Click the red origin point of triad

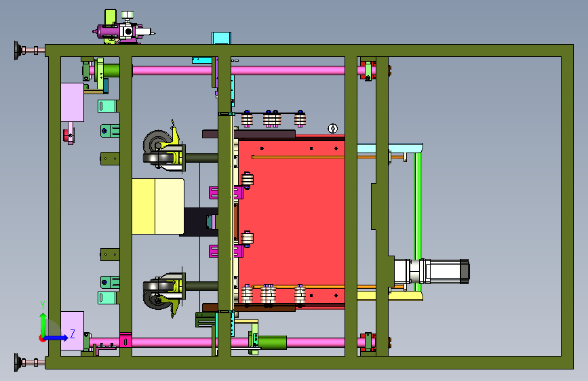coord(42,338)
